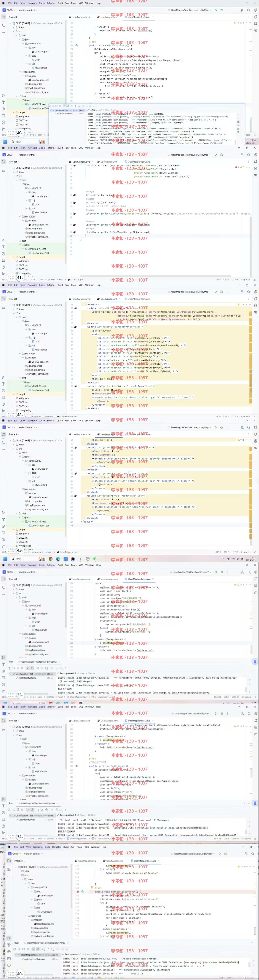The width and height of the screenshot is (259, 980).
Task: Open Microsoft Edge from the Windows taskbar
Action: (58, 559)
